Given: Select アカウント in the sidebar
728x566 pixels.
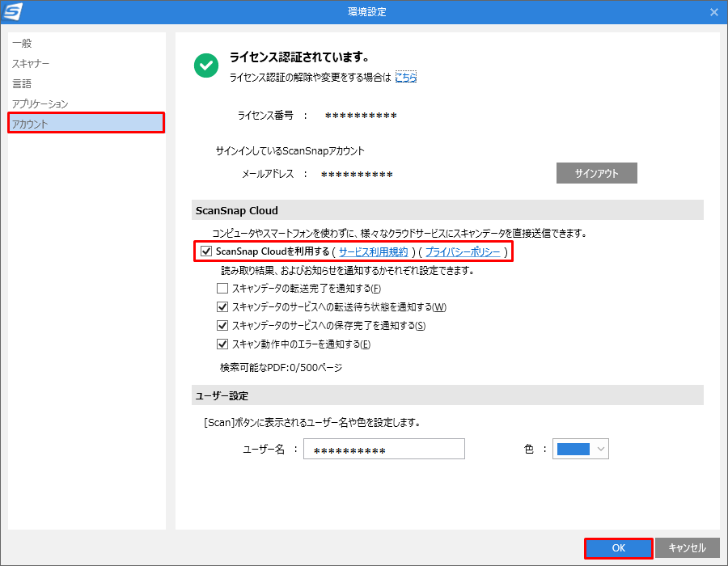Looking at the screenshot, I should click(87, 123).
